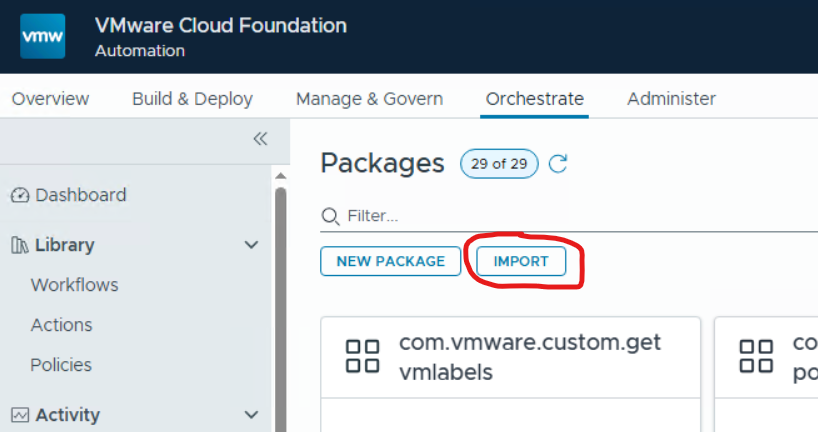Select the Orchestrate tab
Image resolution: width=818 pixels, height=432 pixels.
coord(535,99)
